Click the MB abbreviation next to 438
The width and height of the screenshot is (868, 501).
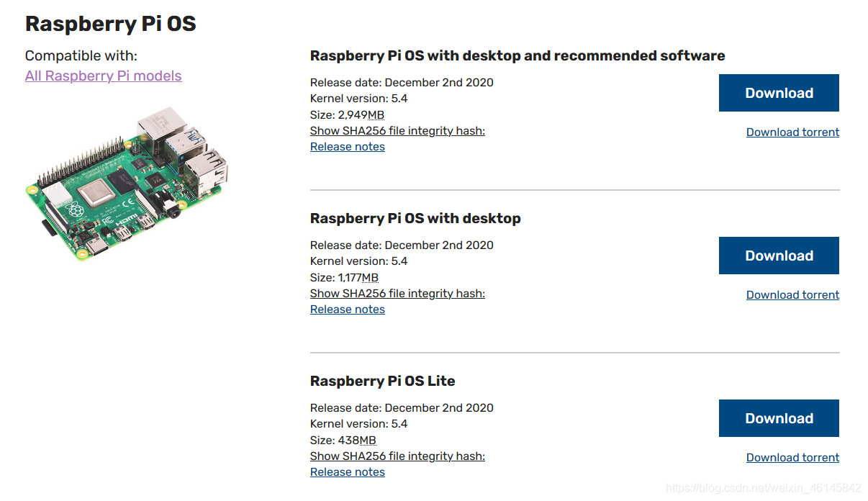point(368,441)
